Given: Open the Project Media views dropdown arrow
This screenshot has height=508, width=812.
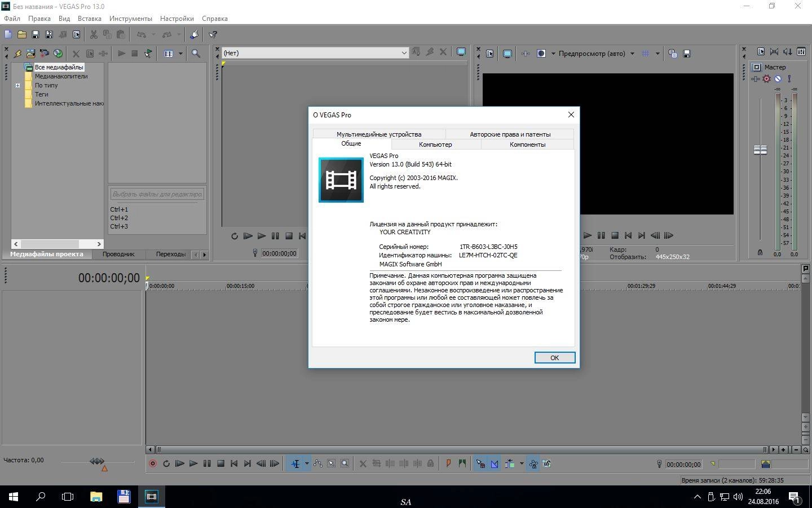Looking at the screenshot, I should coord(180,54).
